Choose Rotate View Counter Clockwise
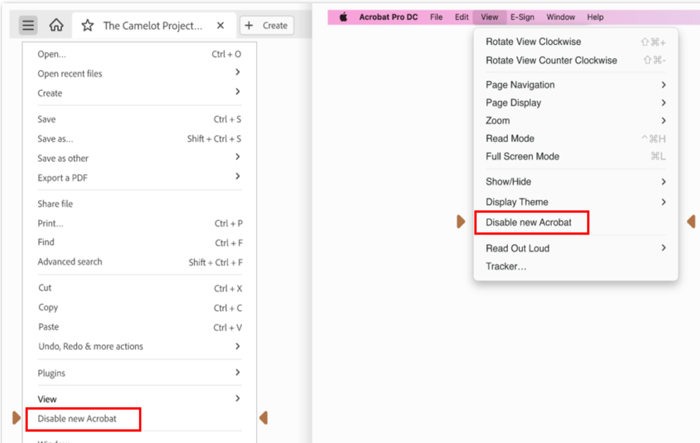 point(576,60)
